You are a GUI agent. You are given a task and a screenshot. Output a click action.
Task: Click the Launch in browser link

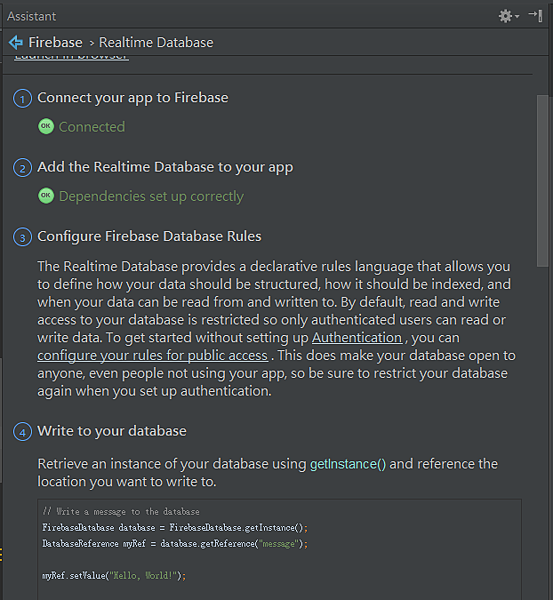pos(71,58)
